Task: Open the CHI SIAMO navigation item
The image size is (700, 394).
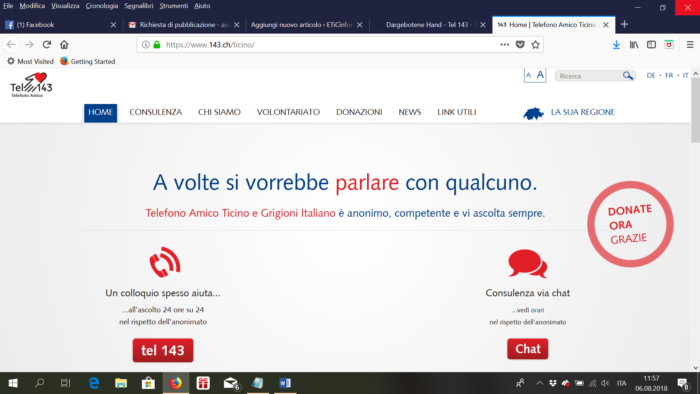Action: (x=219, y=112)
